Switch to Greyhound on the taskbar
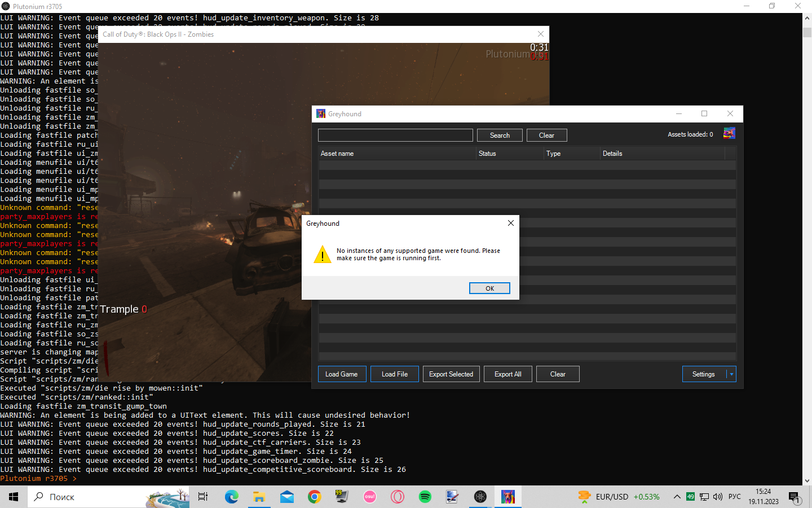This screenshot has width=812, height=508. click(508, 497)
